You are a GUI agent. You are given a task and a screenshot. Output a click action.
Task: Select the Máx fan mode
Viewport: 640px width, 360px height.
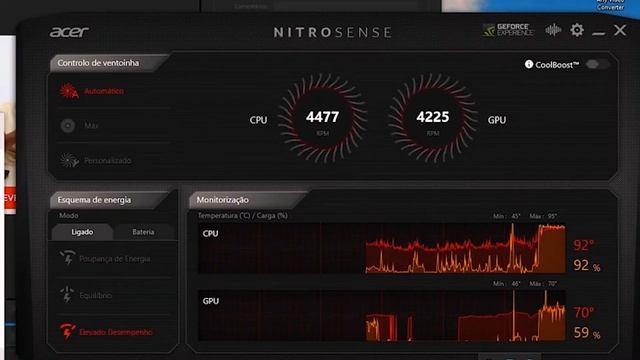pos(91,126)
